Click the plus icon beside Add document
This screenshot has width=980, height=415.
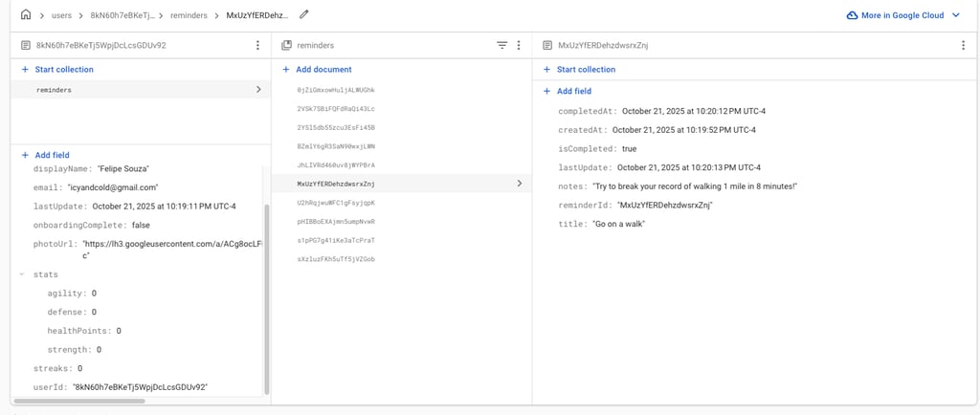click(x=286, y=70)
